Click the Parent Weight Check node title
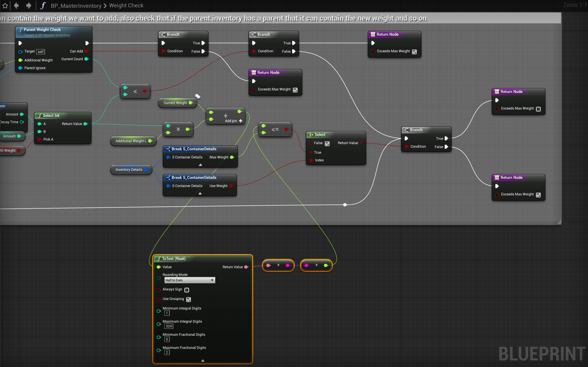Image resolution: width=588 pixels, height=367 pixels. (42, 30)
